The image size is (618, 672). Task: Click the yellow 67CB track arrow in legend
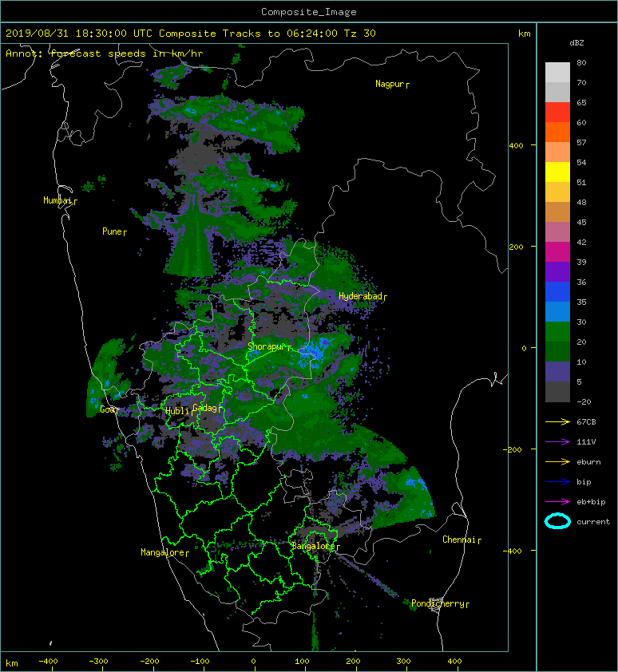coord(557,422)
